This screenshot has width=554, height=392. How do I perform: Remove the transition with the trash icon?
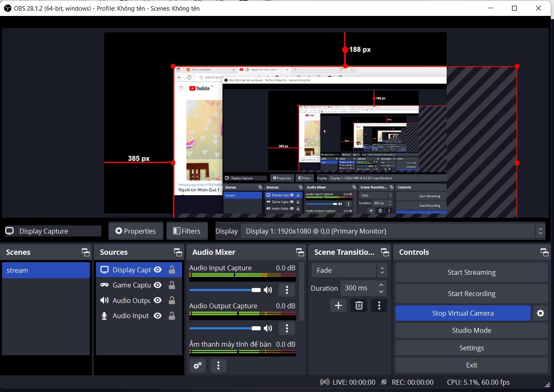[359, 305]
